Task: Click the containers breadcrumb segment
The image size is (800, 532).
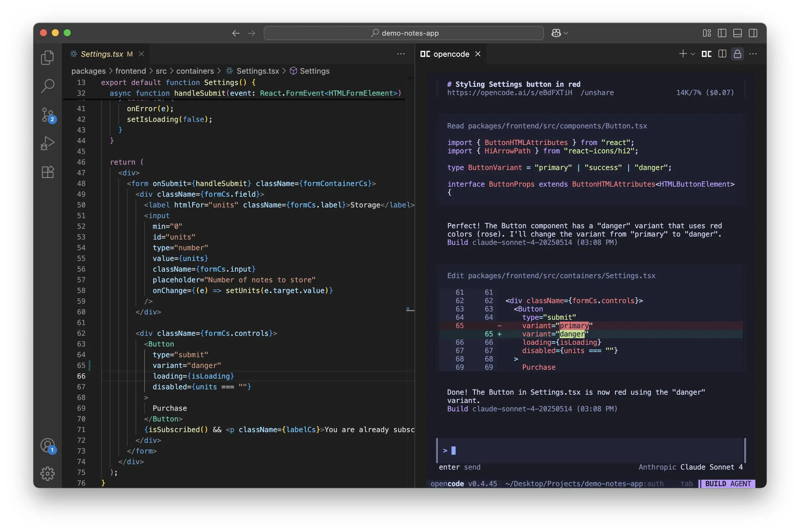Action: [195, 71]
